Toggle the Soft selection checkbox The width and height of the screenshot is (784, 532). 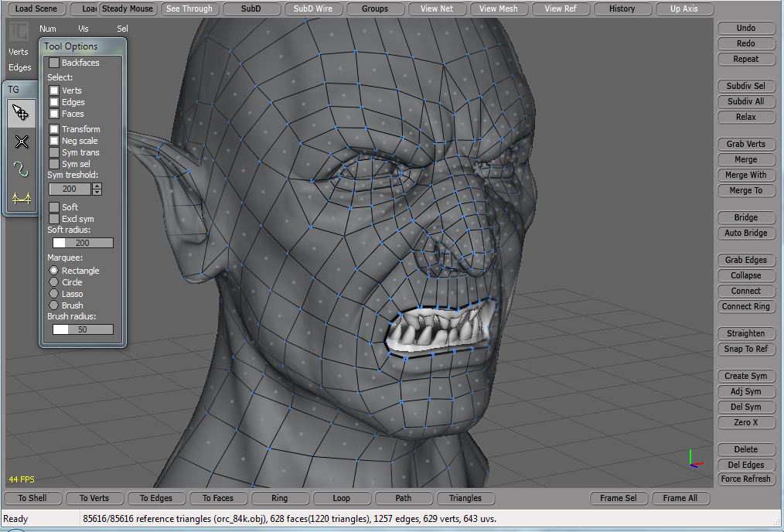point(54,207)
